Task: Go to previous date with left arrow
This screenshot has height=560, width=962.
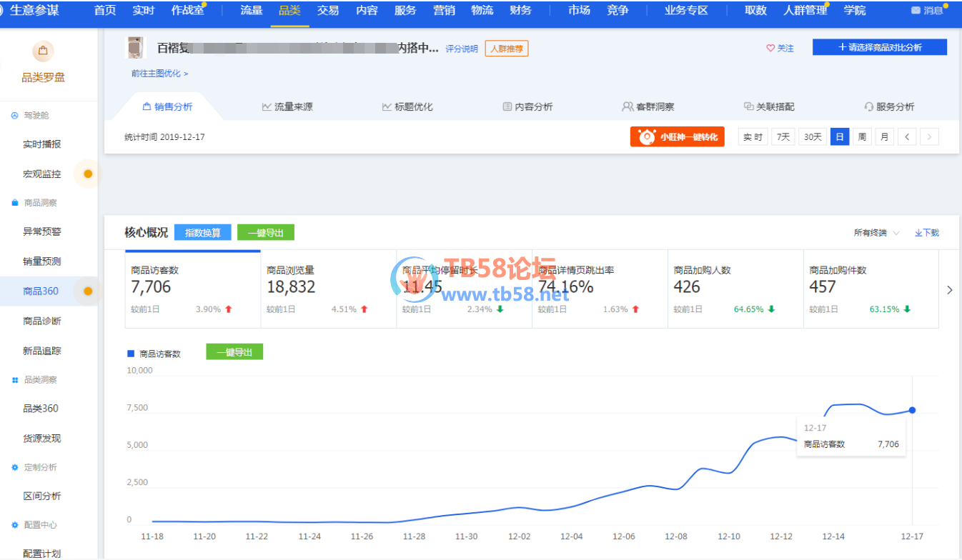Action: click(907, 137)
